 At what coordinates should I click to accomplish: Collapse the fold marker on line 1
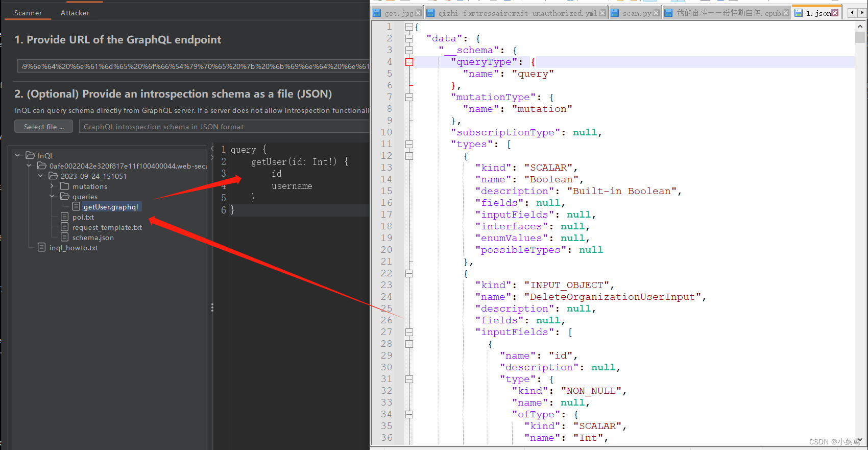pos(409,27)
